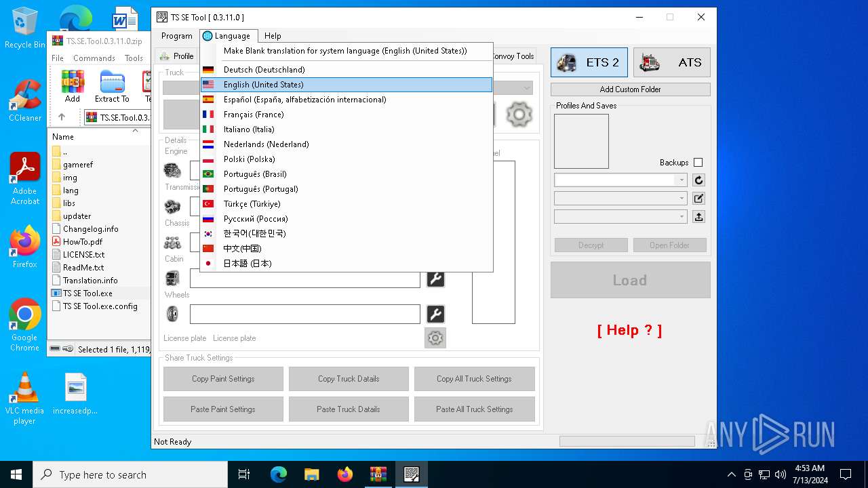Viewport: 868px width, 488px height.
Task: Click the big Load button
Action: [631, 280]
